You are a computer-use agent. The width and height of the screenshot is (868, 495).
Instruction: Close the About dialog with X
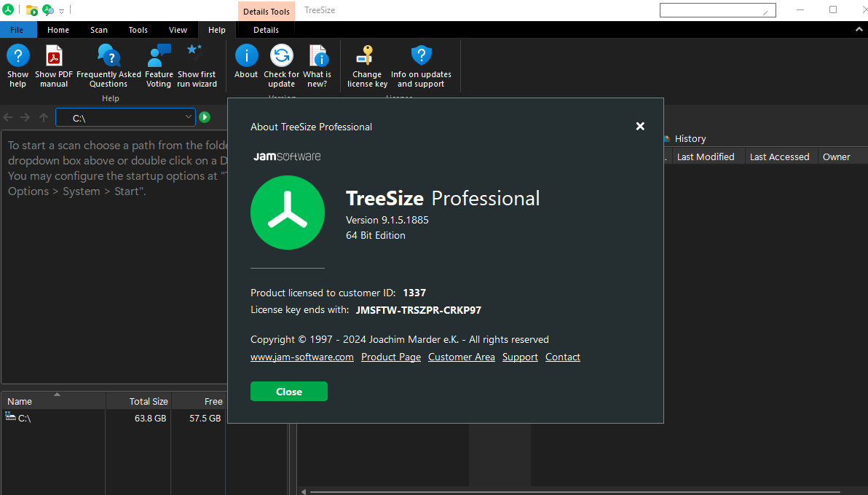pos(640,126)
